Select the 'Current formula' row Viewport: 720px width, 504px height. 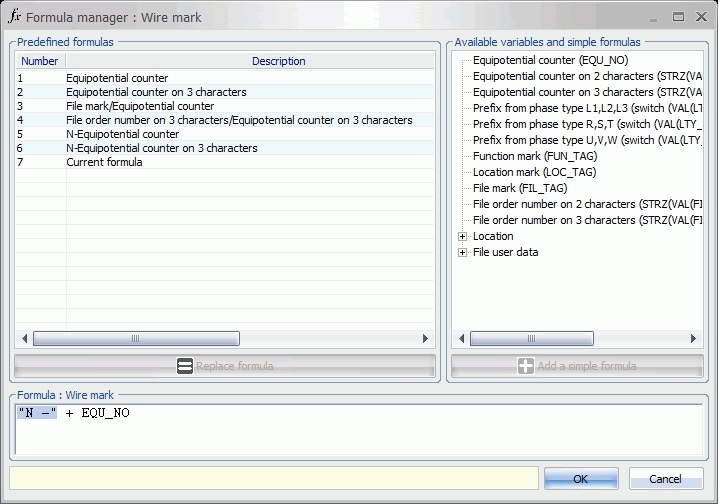225,162
